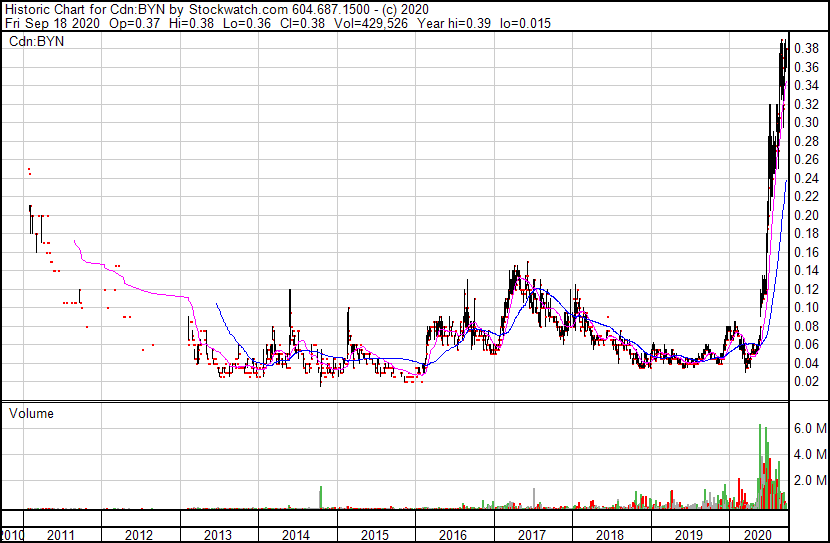Select the 2020 year label
The height and width of the screenshot is (543, 830).
tap(757, 535)
